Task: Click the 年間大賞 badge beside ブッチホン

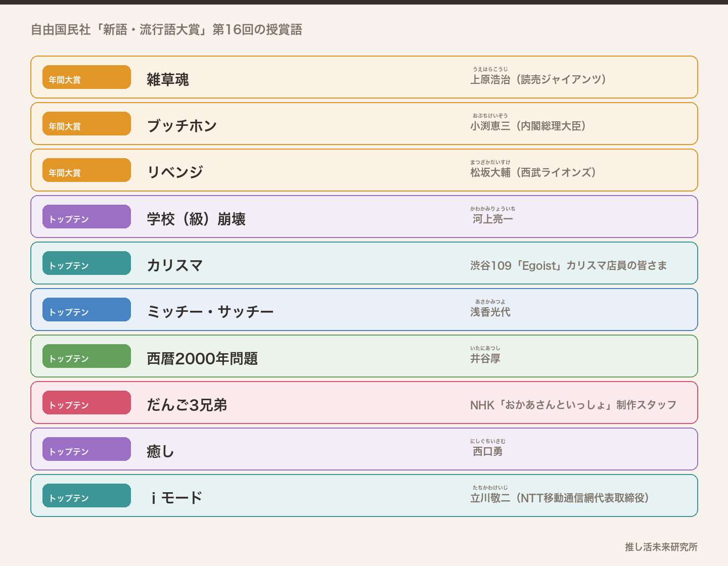Action: (86, 124)
